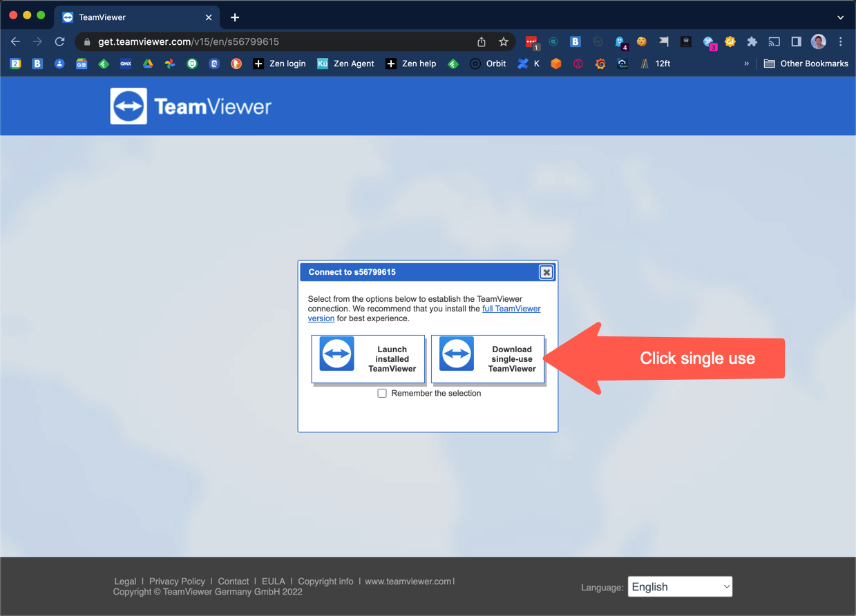Close the TeamViewer browser tab
The height and width of the screenshot is (616, 856).
[x=209, y=17]
